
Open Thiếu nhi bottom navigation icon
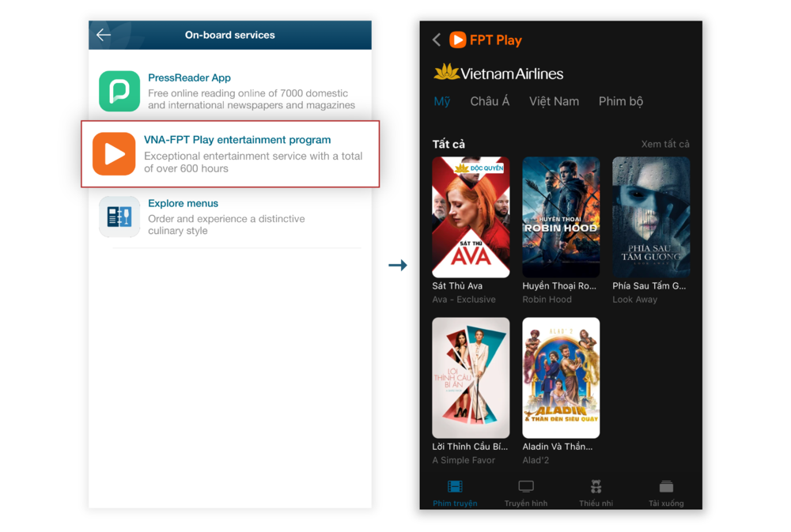coord(596,488)
